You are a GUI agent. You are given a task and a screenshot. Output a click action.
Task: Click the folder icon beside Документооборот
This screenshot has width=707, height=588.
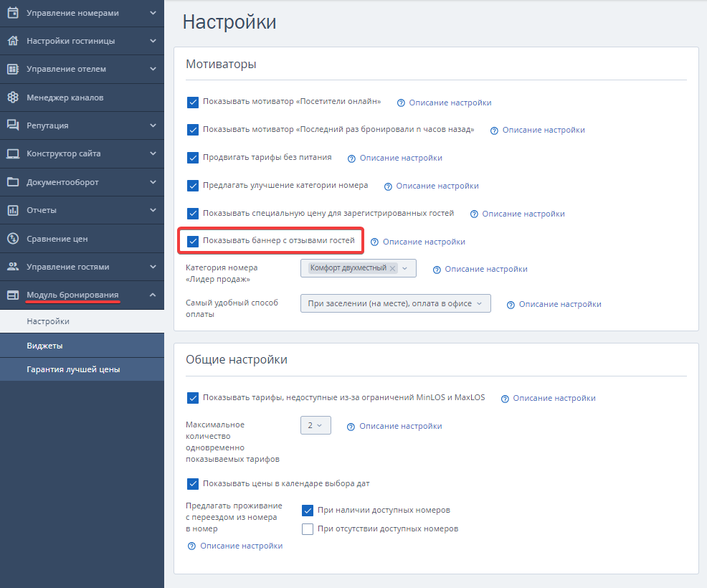13,182
